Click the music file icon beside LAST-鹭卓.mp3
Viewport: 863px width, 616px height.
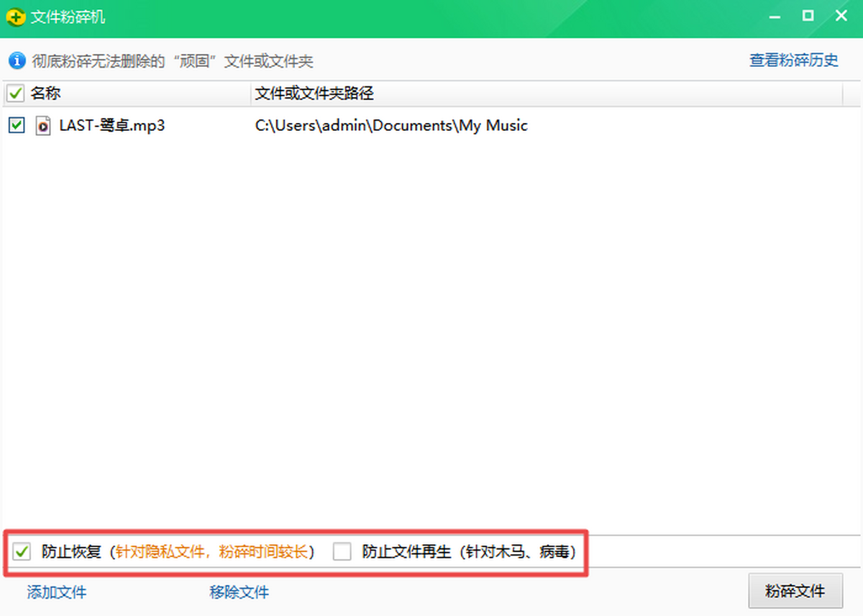[x=42, y=126]
